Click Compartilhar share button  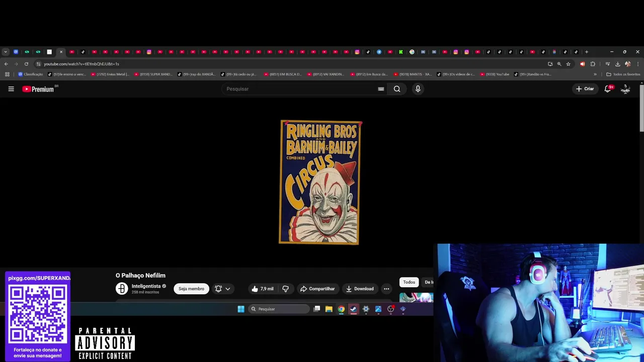click(317, 289)
